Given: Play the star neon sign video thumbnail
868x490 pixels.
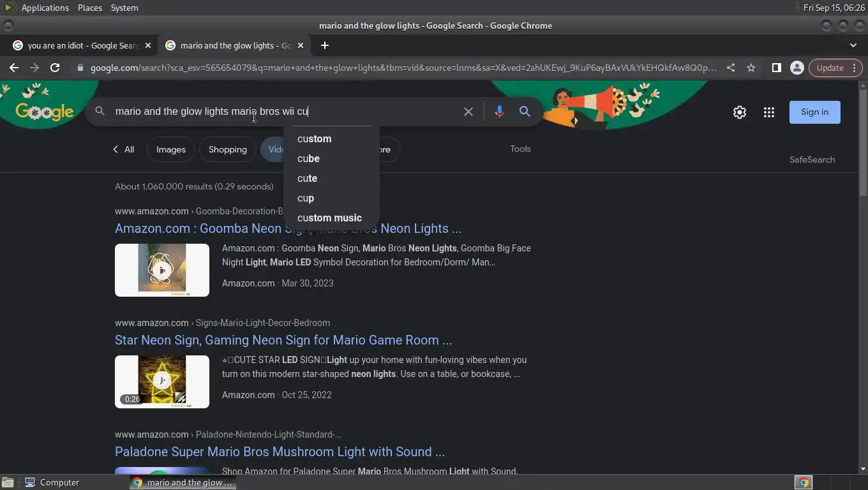Looking at the screenshot, I should coord(162,382).
